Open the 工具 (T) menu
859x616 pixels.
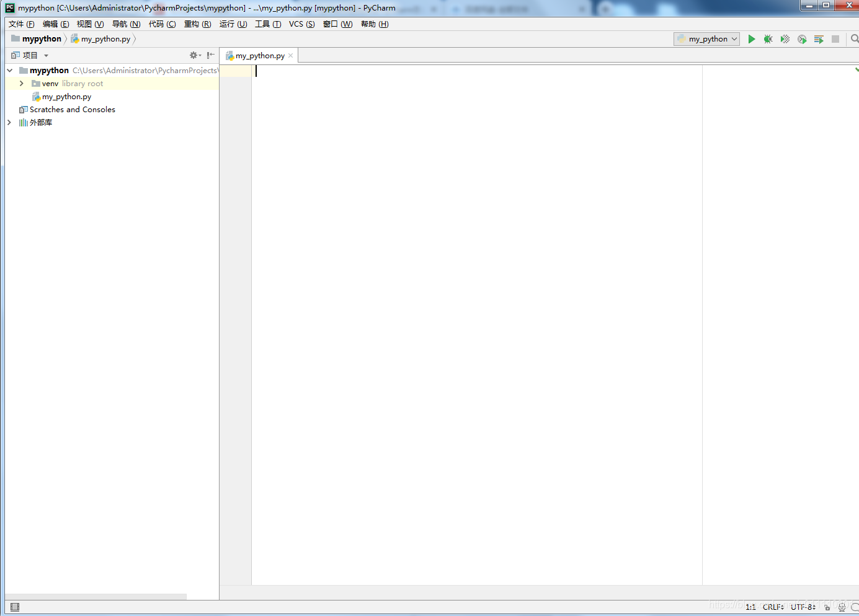click(268, 24)
